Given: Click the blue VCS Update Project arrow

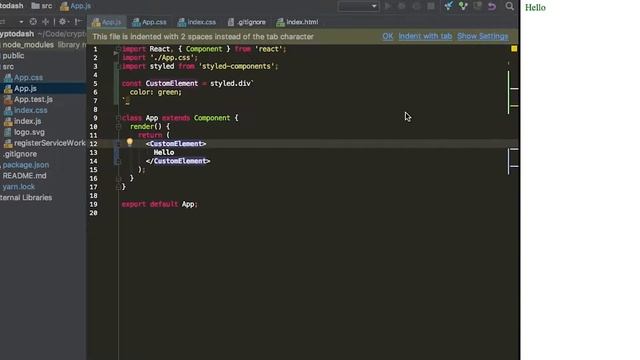Looking at the screenshot, I should pos(449,6).
